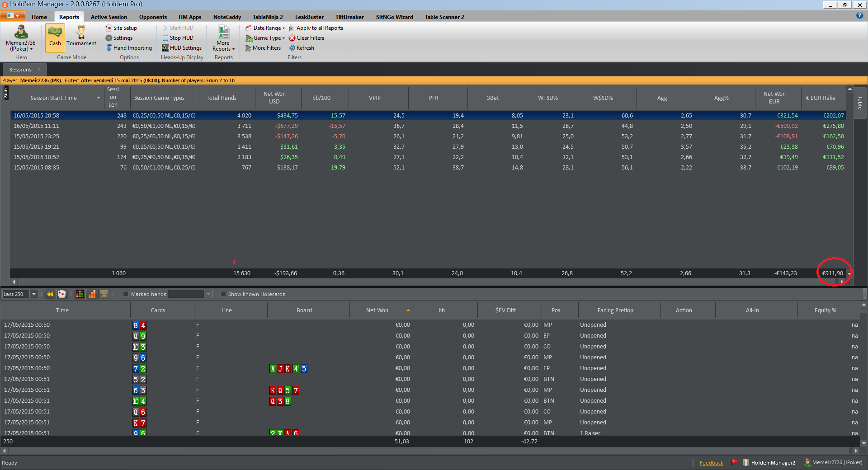This screenshot has width=868, height=470.
Task: Open Table Scanner 2 tab
Action: tap(444, 17)
